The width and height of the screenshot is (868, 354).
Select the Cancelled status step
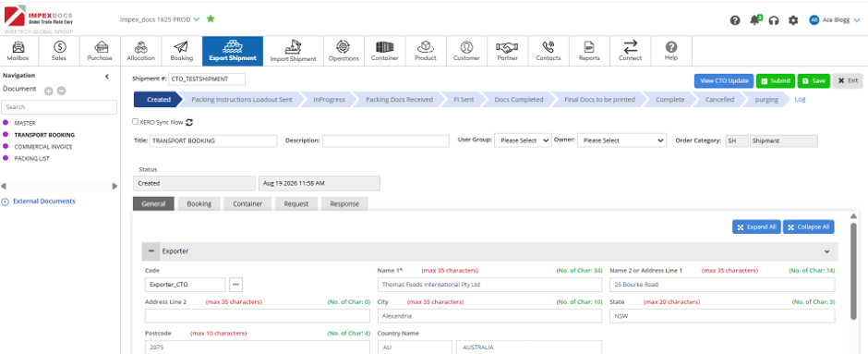click(x=719, y=100)
